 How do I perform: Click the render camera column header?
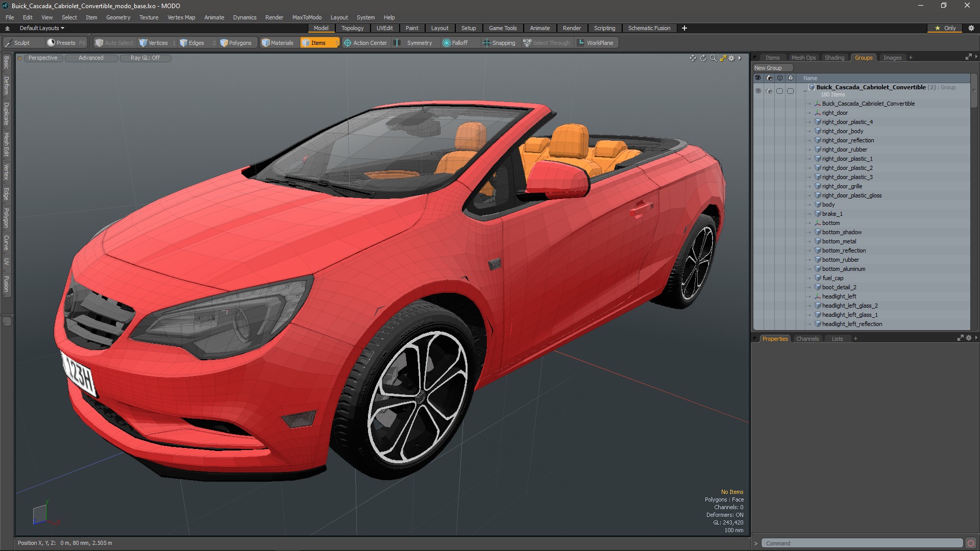coord(769,78)
